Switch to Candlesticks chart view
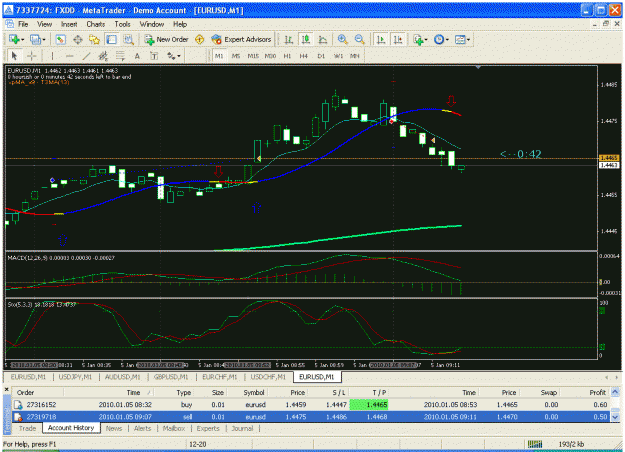 [306, 39]
